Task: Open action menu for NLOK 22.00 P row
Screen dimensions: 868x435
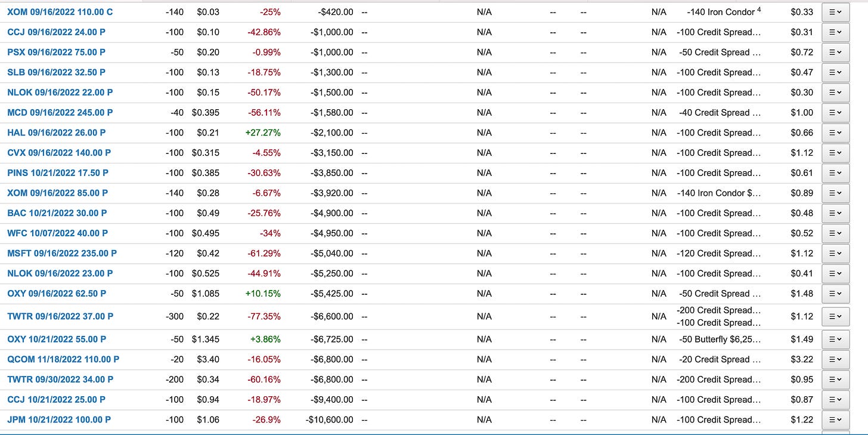Action: pyautogui.click(x=835, y=92)
